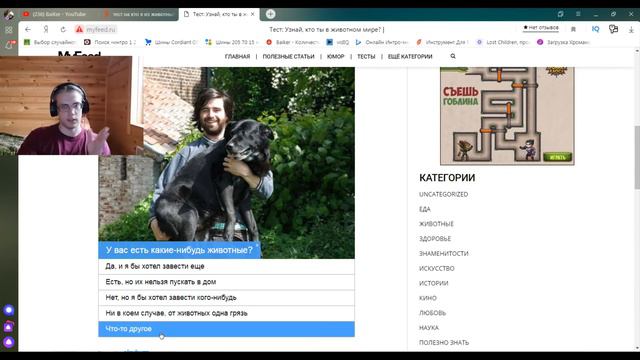Close the active 'Тест: Узнай, кто ты' tab

pos(253,14)
